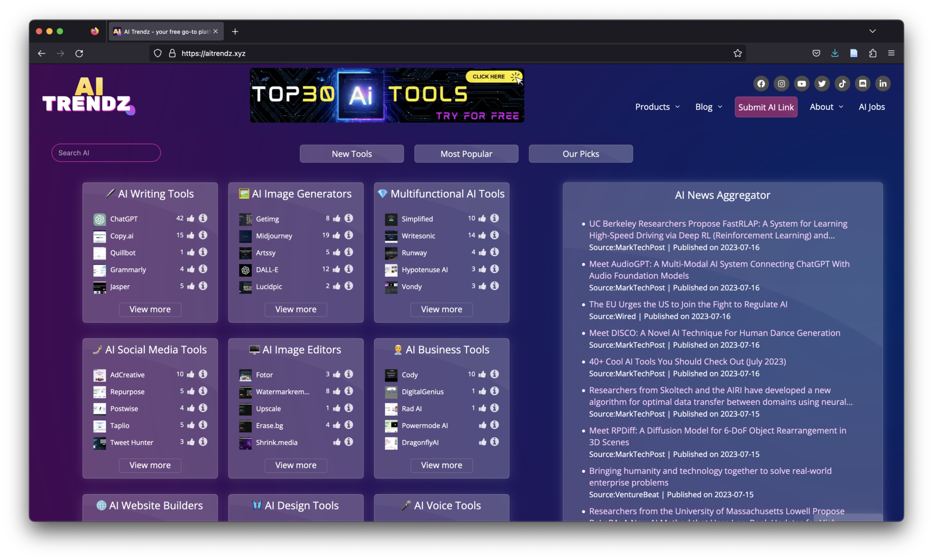The width and height of the screenshot is (933, 560).
Task: Open Erase.bg tool link
Action: (269, 426)
